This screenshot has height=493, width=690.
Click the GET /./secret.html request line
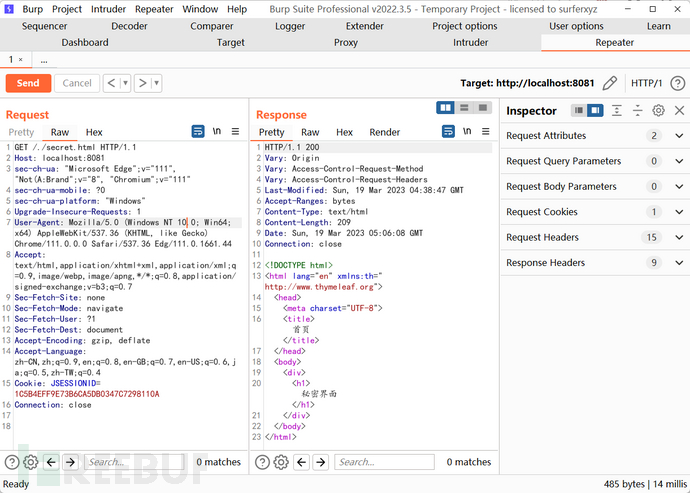pyautogui.click(x=75, y=147)
